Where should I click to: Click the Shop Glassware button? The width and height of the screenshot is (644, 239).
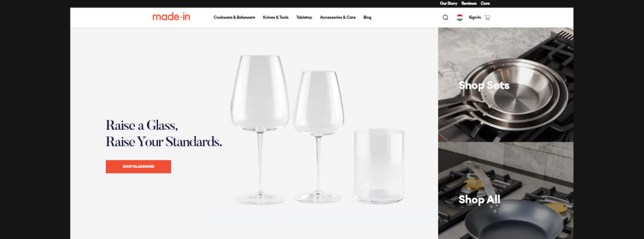138,167
